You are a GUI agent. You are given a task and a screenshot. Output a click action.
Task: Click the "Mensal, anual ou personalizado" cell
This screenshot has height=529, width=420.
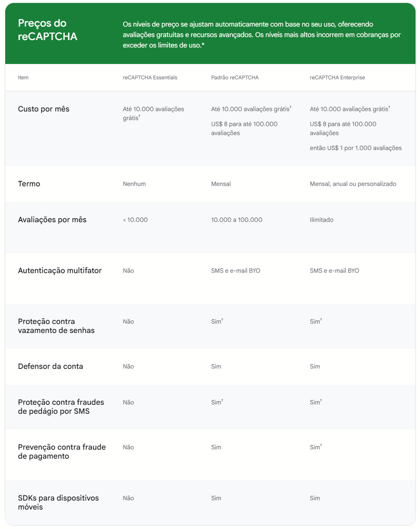tap(353, 184)
